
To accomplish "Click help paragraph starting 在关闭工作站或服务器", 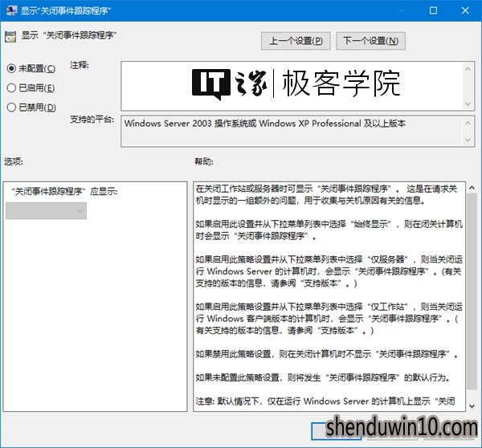I will pos(328,194).
